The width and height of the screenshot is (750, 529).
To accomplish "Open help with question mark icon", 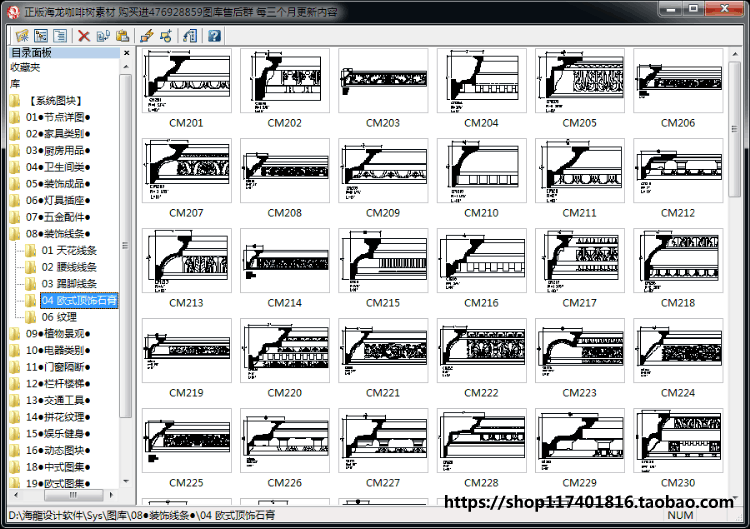I will pos(214,36).
